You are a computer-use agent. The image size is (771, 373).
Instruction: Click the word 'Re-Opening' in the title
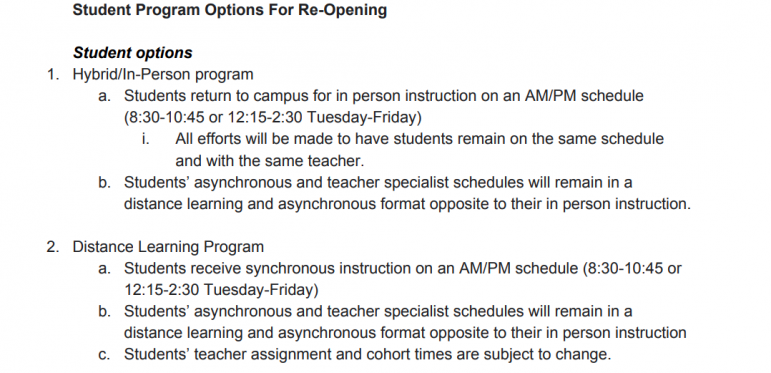click(342, 10)
